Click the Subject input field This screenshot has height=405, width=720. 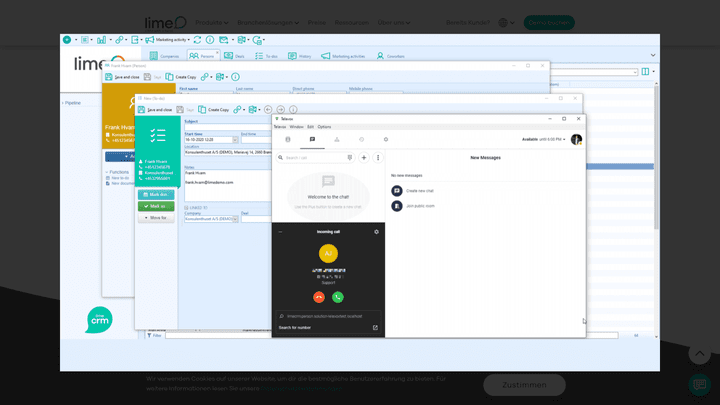coord(228,127)
